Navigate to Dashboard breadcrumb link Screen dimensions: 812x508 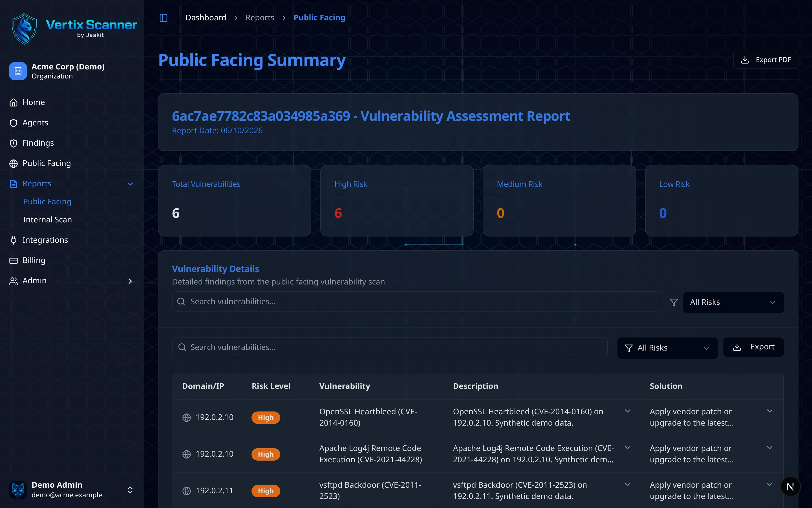[206, 18]
